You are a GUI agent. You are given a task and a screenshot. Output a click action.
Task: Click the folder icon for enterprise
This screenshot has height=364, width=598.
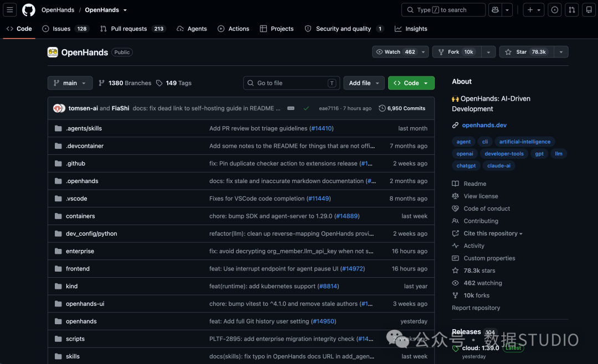click(x=58, y=251)
